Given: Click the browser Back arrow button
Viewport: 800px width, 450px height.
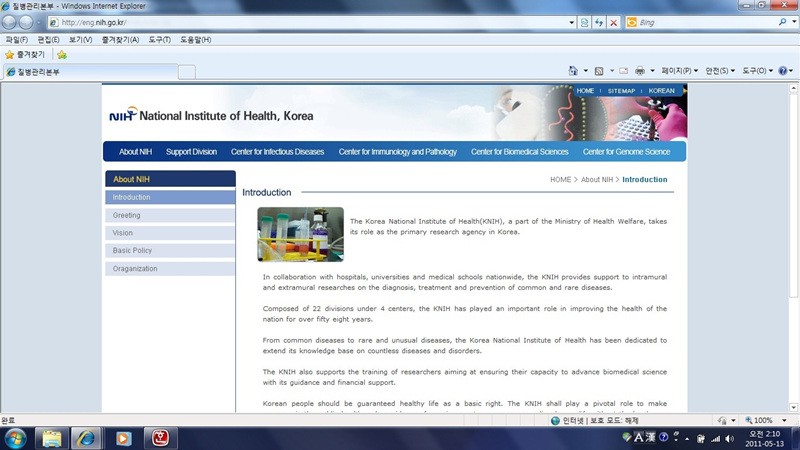Looking at the screenshot, I should click(x=9, y=22).
